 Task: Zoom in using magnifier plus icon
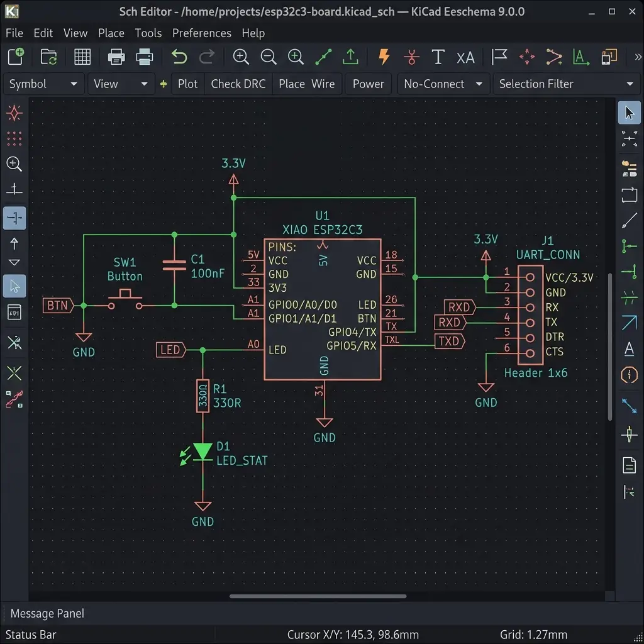pos(241,57)
